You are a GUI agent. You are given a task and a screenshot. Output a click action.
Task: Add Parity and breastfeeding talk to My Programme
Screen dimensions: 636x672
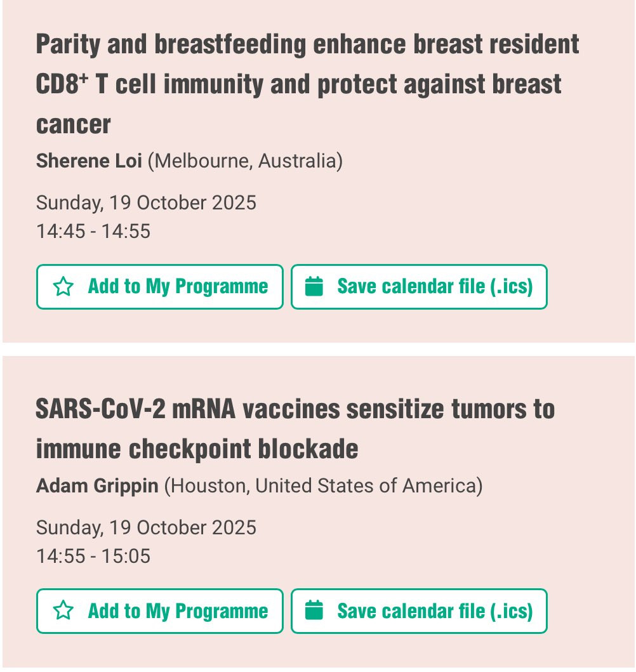coord(160,287)
